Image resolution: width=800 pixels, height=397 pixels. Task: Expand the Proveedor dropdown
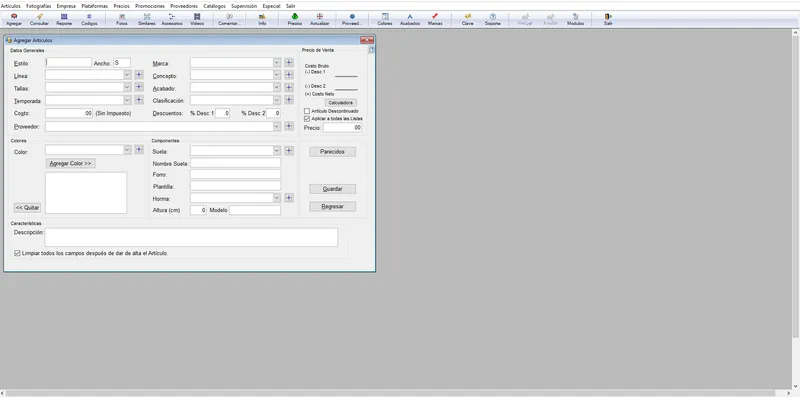(x=277, y=126)
